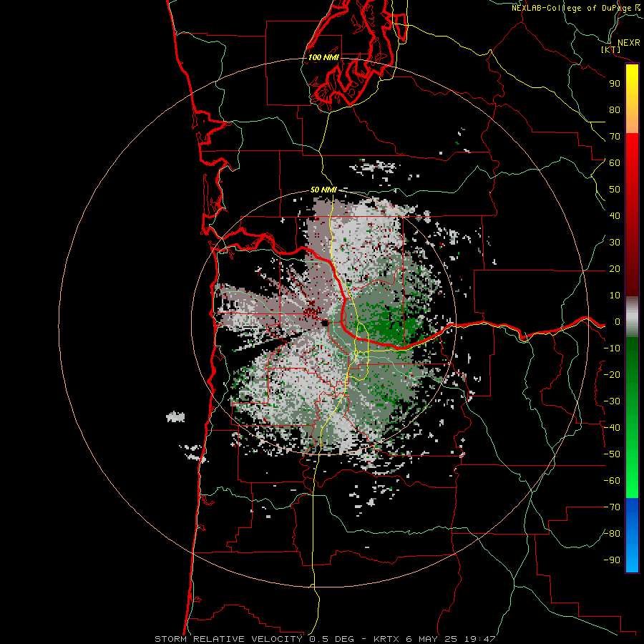The image size is (644, 644).
Task: Click the -90 value on the scale
Action: pos(612,560)
